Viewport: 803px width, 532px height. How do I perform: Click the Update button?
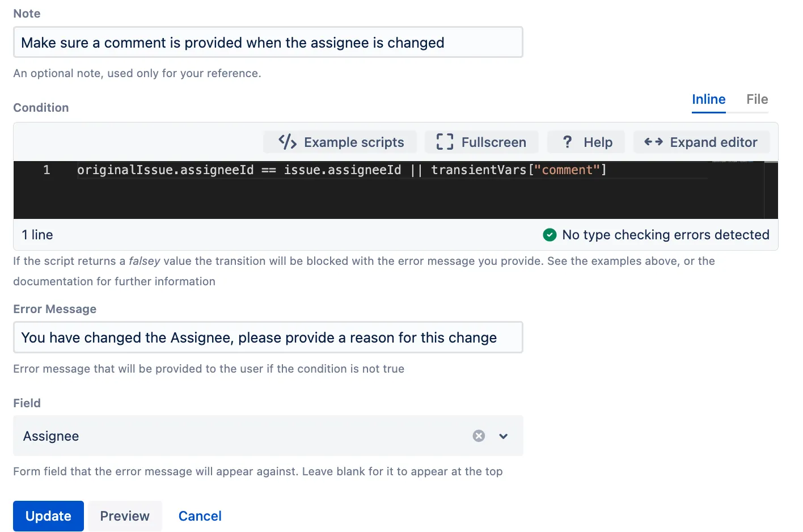tap(48, 516)
